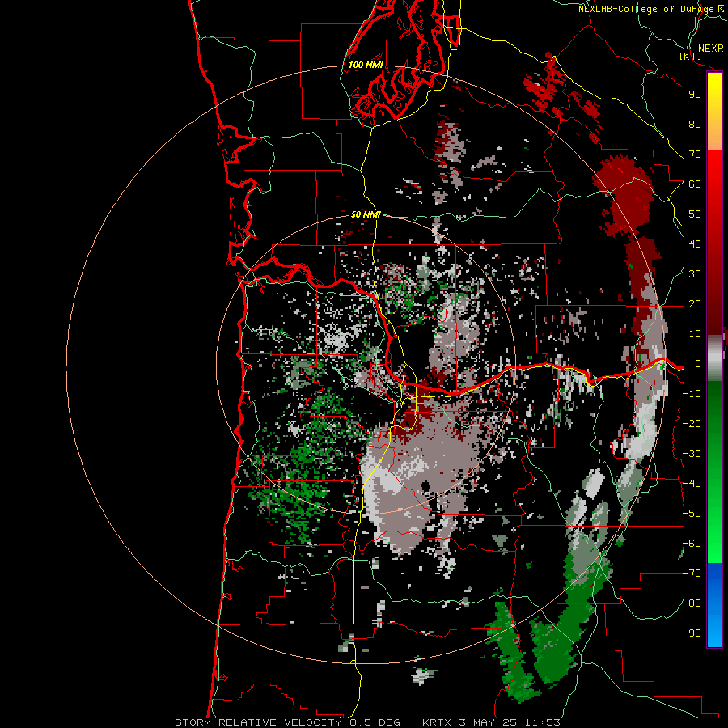The image size is (728, 728).
Task: Select the positive 60 knot scale label
Action: pyautogui.click(x=695, y=184)
